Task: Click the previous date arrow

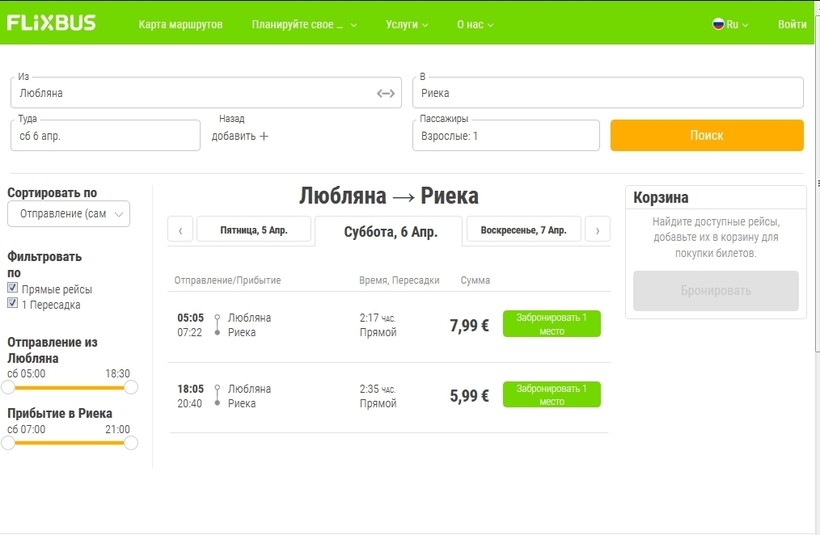Action: point(180,230)
